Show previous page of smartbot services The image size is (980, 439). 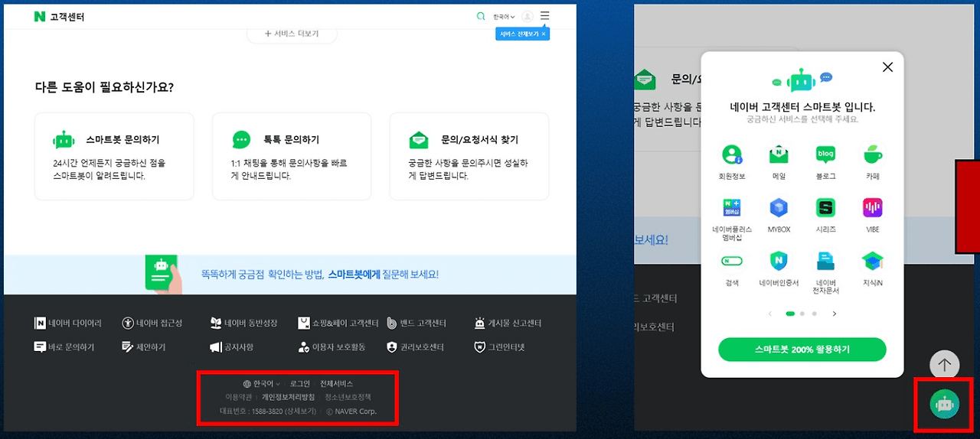[770, 314]
